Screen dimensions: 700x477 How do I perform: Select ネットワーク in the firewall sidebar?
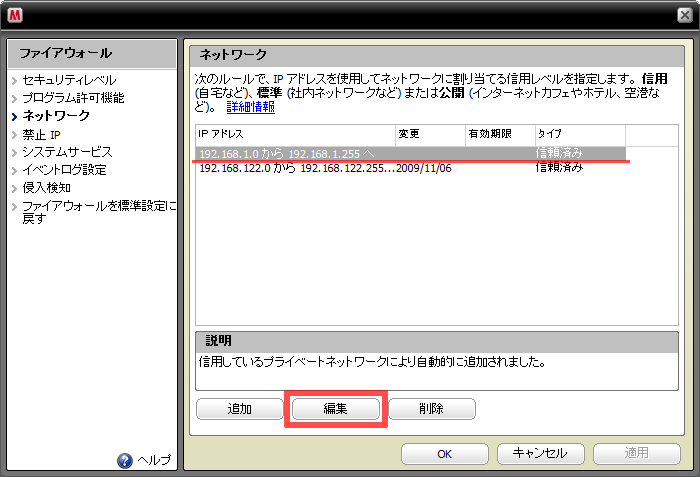point(56,116)
